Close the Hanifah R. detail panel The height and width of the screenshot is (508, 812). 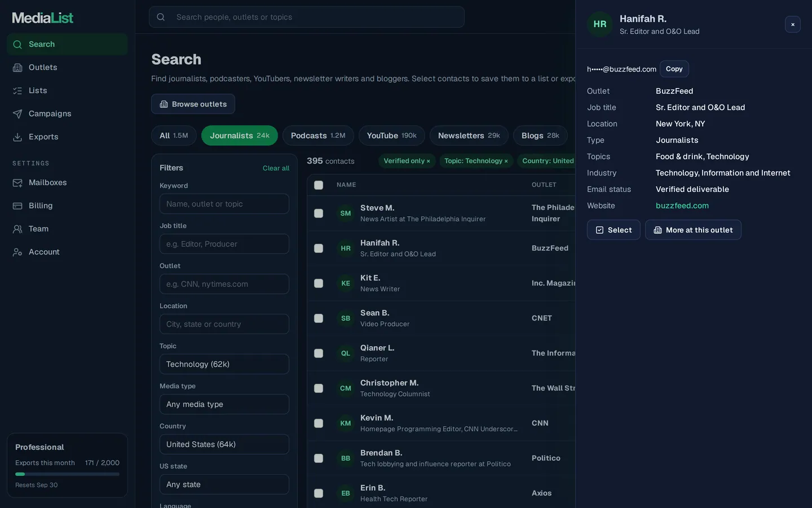pyautogui.click(x=793, y=24)
